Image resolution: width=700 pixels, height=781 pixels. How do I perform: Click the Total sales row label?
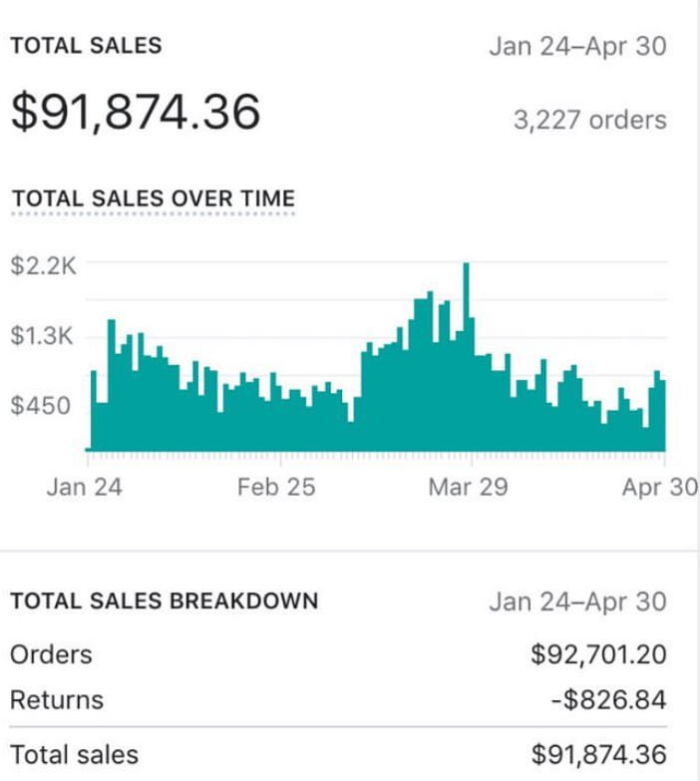74,754
